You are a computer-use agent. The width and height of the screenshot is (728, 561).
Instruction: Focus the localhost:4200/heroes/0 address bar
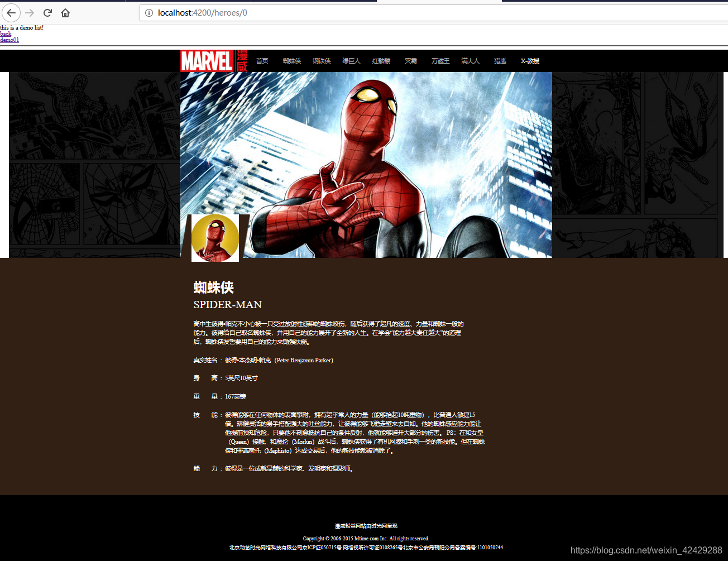(x=434, y=13)
